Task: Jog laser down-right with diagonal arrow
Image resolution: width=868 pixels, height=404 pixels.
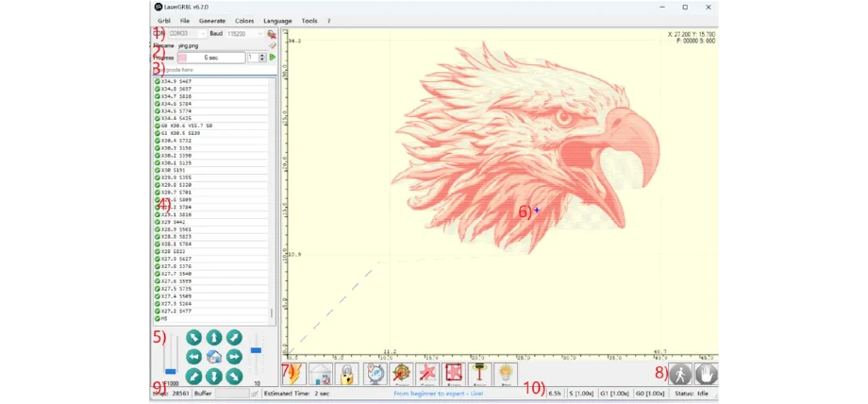Action: click(234, 377)
